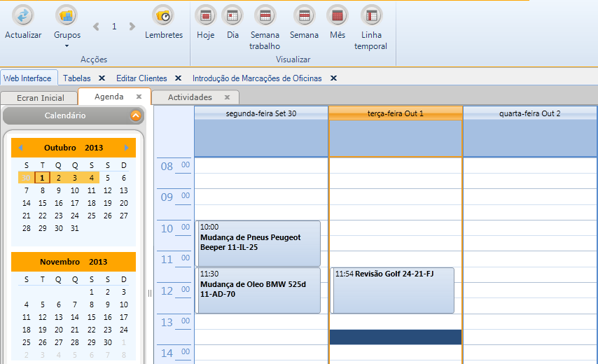The image size is (598, 364).
Task: Select November 30 in the calendar
Action: 108,342
